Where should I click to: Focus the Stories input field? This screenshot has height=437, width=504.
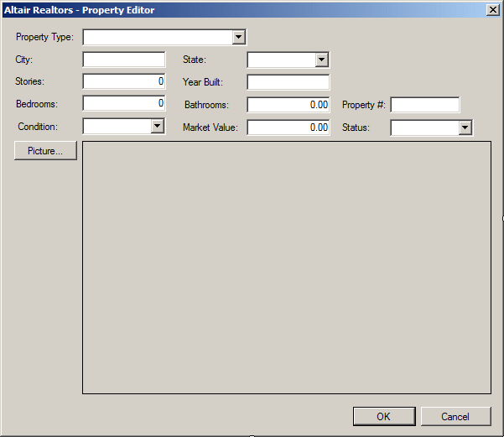point(124,81)
